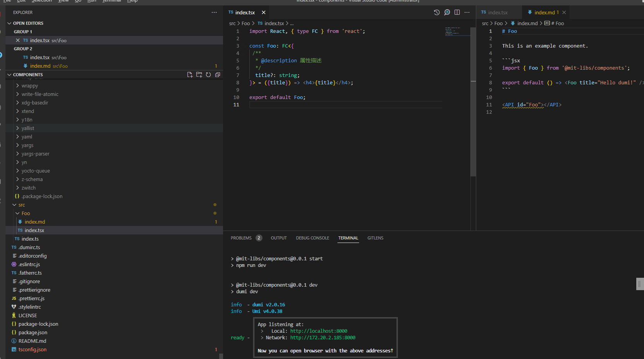This screenshot has width=644, height=359.
Task: Expand the zwitch package entry
Action: (x=29, y=188)
